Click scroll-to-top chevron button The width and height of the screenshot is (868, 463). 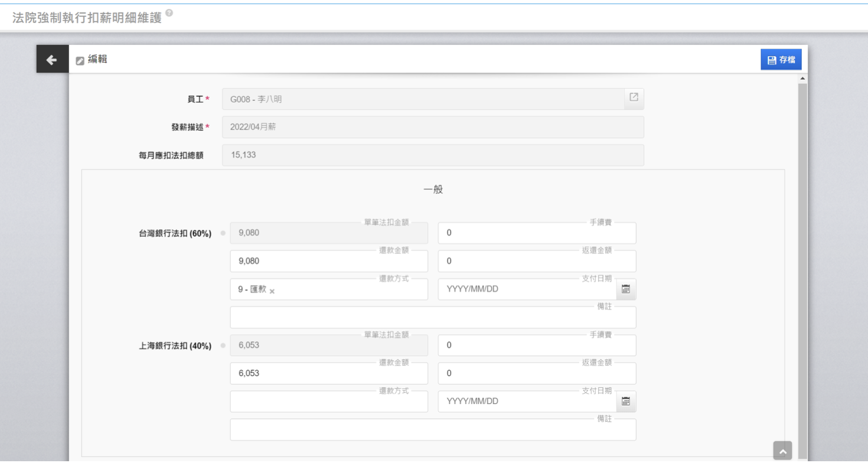coord(782,451)
